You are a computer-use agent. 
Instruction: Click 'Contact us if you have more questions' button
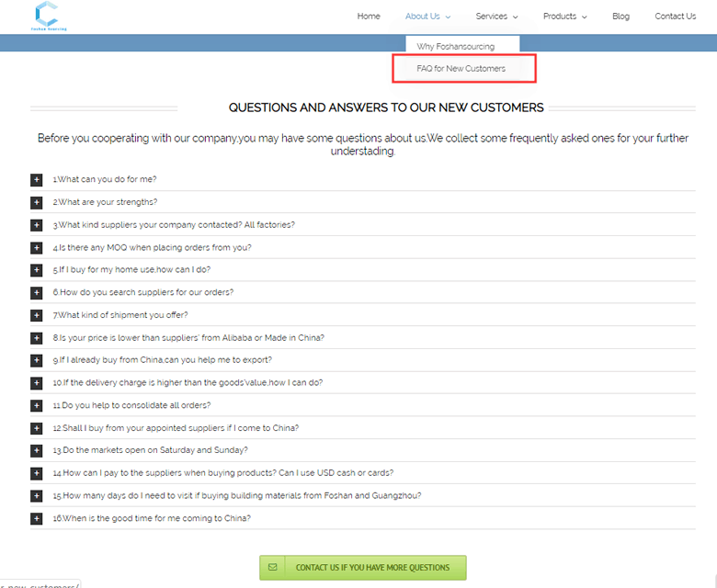tap(363, 568)
